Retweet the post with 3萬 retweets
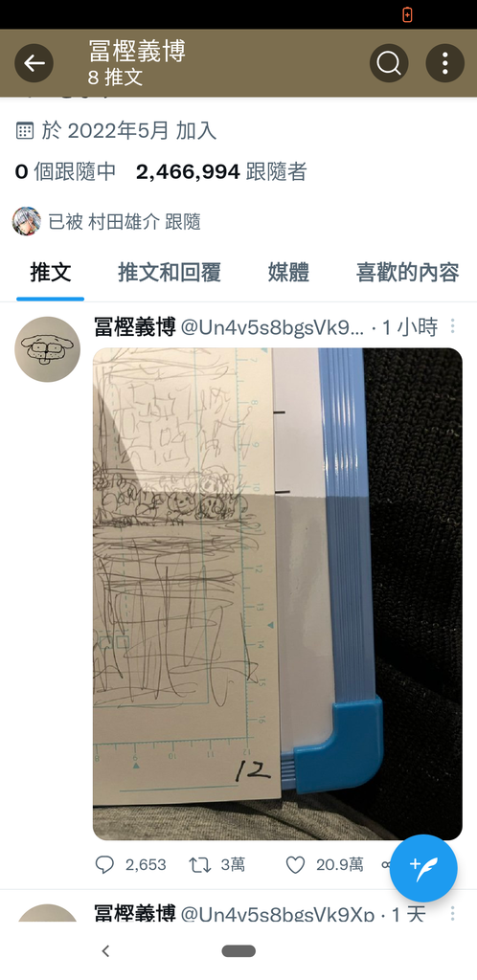 [x=199, y=864]
